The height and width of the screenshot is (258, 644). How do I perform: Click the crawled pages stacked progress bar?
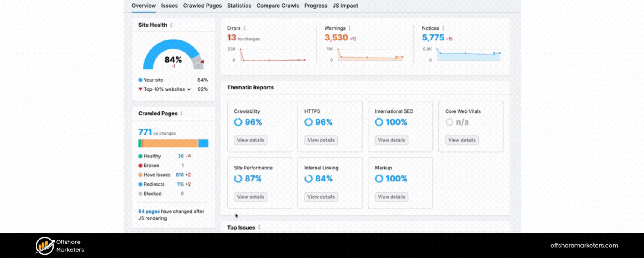[173, 143]
